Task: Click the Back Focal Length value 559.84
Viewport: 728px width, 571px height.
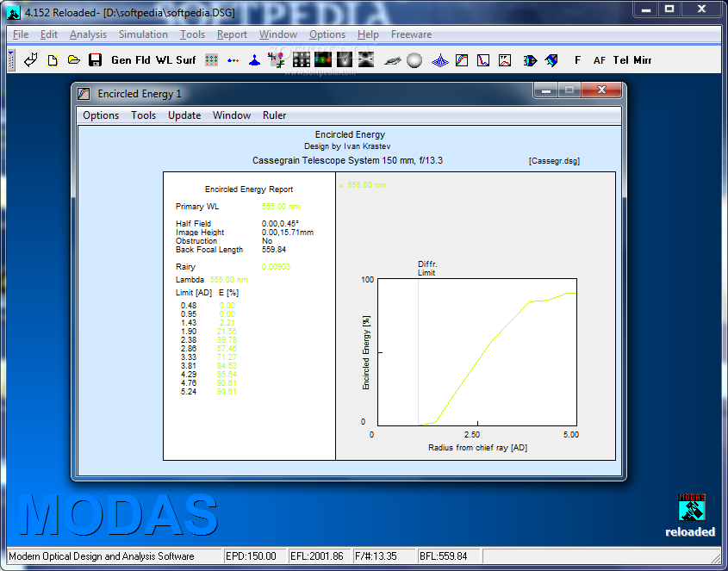Action: [x=274, y=250]
